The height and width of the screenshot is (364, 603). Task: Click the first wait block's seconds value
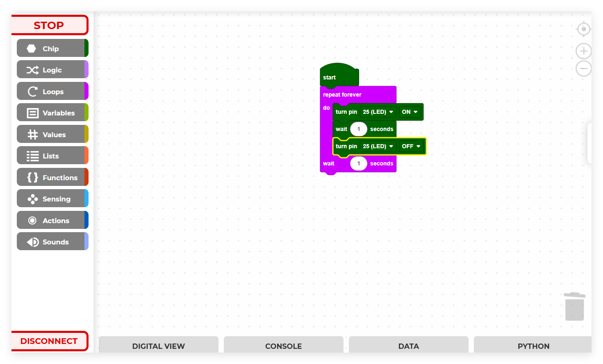click(359, 129)
